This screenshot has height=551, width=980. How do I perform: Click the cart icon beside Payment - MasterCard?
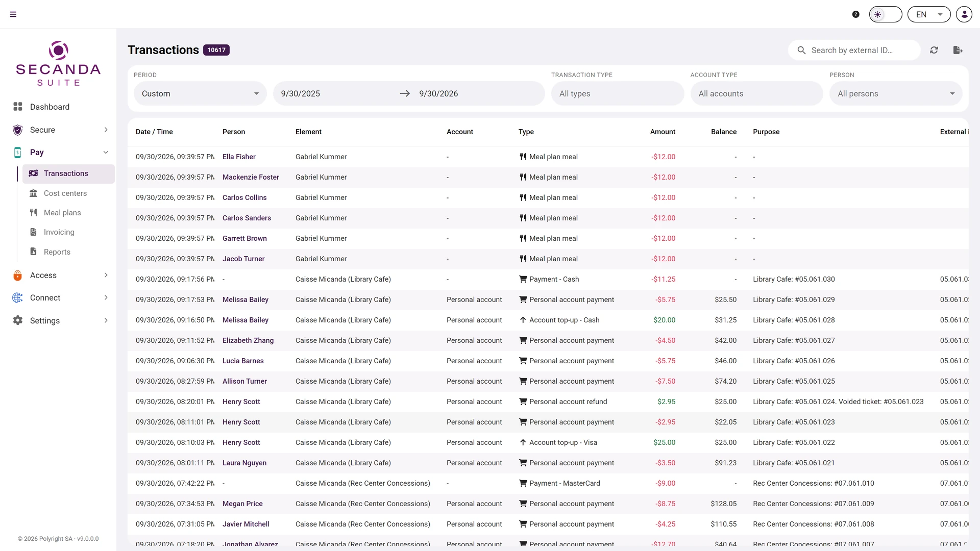point(523,483)
